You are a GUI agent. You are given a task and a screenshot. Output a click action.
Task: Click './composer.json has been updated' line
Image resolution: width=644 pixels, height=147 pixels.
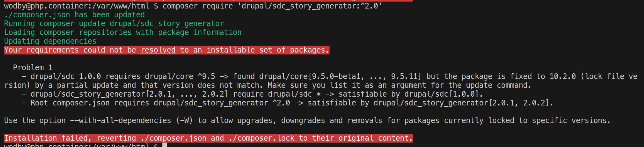pyautogui.click(x=74, y=15)
